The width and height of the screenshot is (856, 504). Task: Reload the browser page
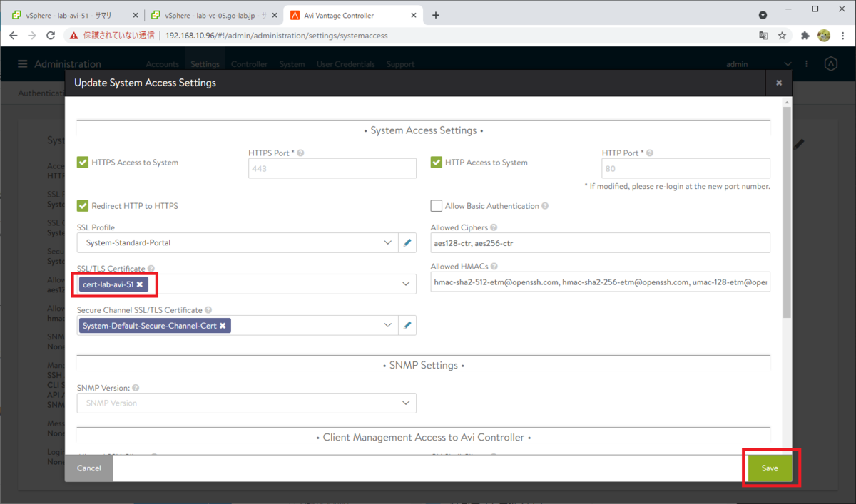tap(50, 35)
